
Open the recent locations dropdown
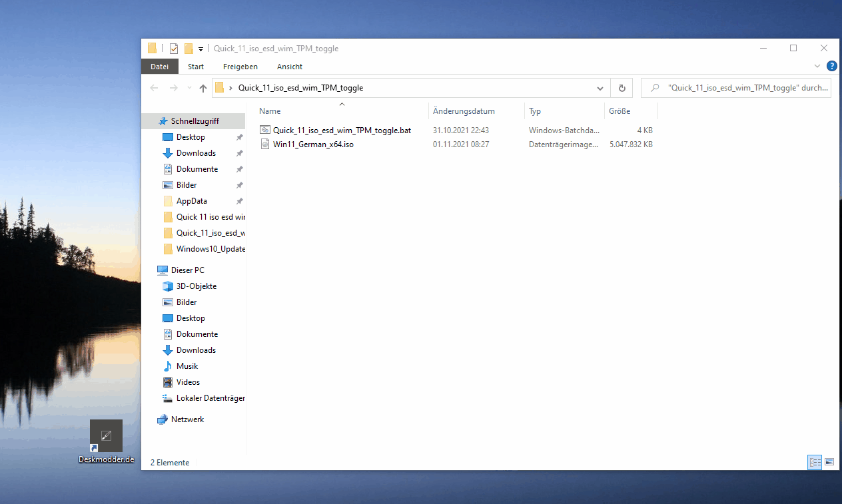coord(189,88)
